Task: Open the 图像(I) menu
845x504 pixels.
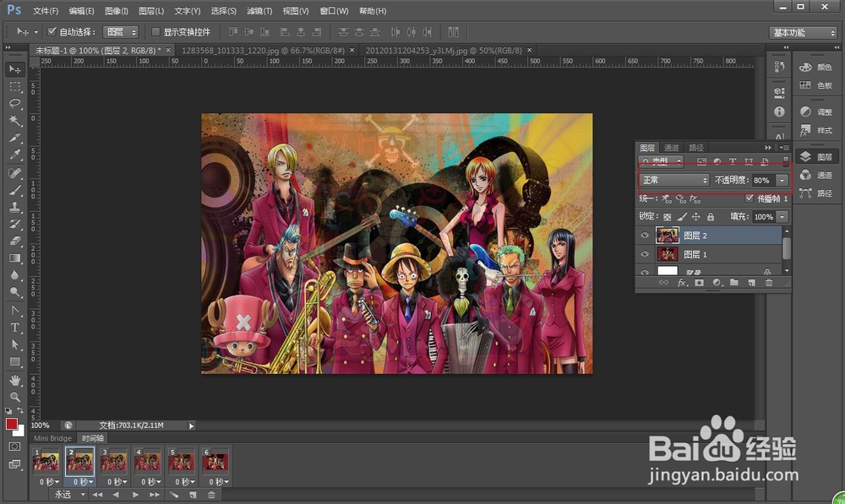Action: coord(116,11)
